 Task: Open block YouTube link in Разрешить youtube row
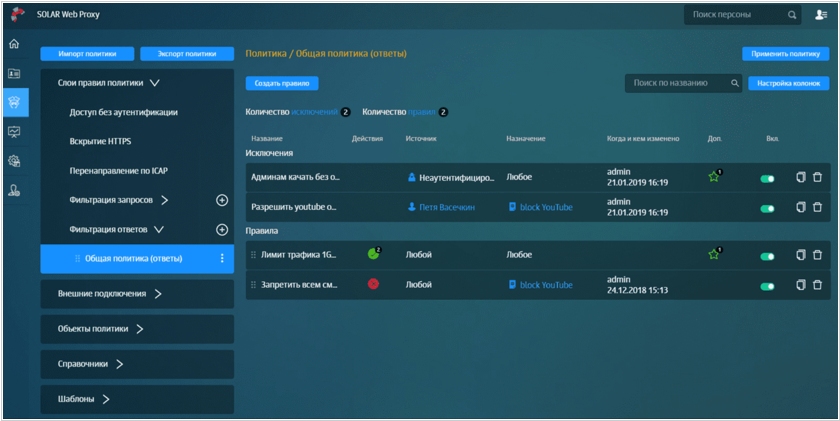[x=546, y=207]
